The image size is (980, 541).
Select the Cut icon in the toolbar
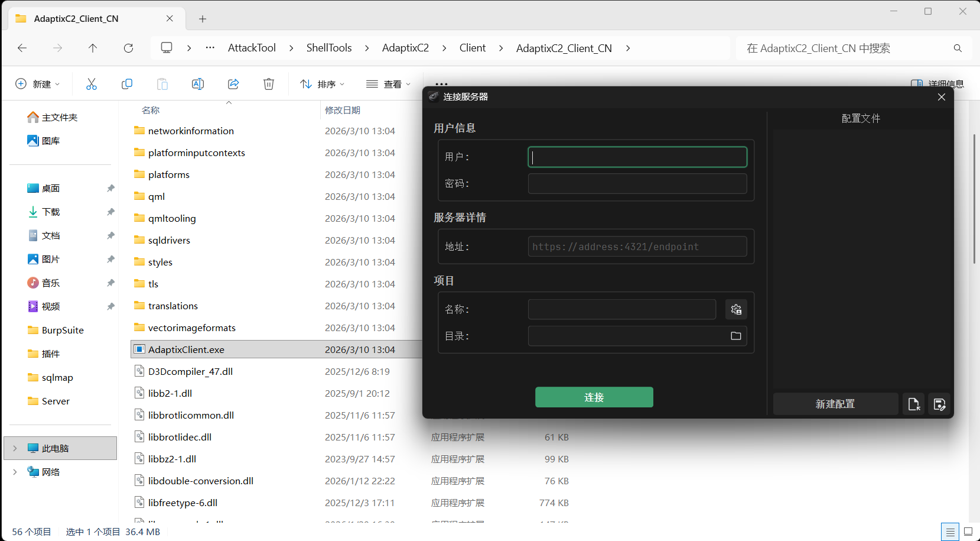pos(92,83)
